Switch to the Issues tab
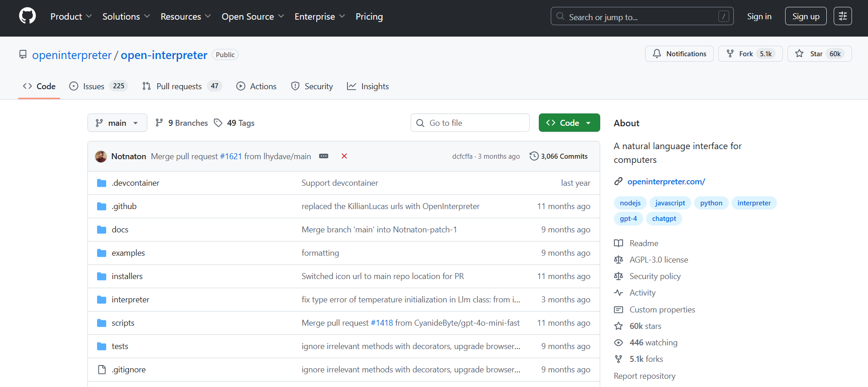 [98, 86]
